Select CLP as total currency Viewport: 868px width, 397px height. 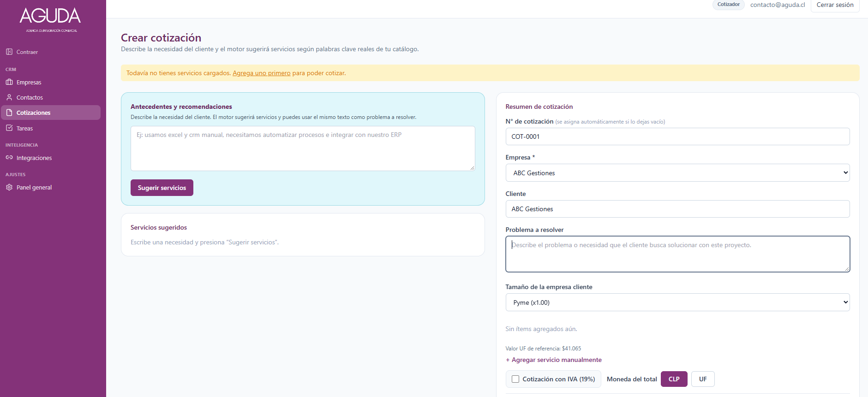click(674, 379)
